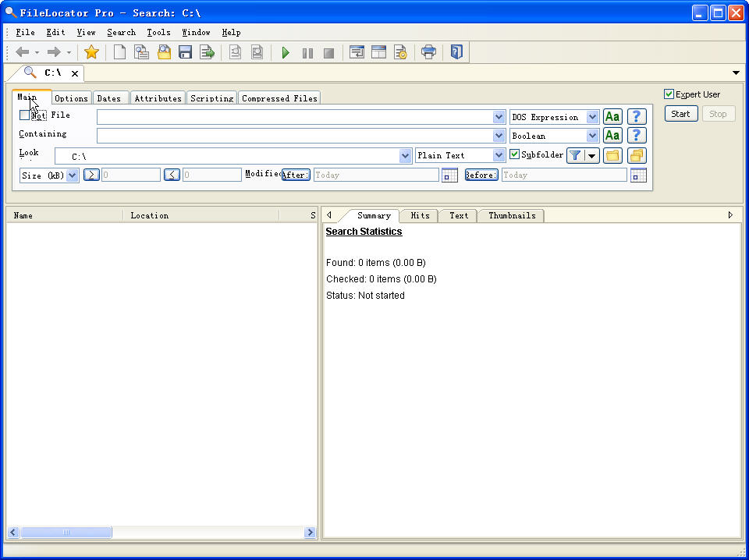
Task: Sort results by the Location column header
Action: pyautogui.click(x=201, y=215)
